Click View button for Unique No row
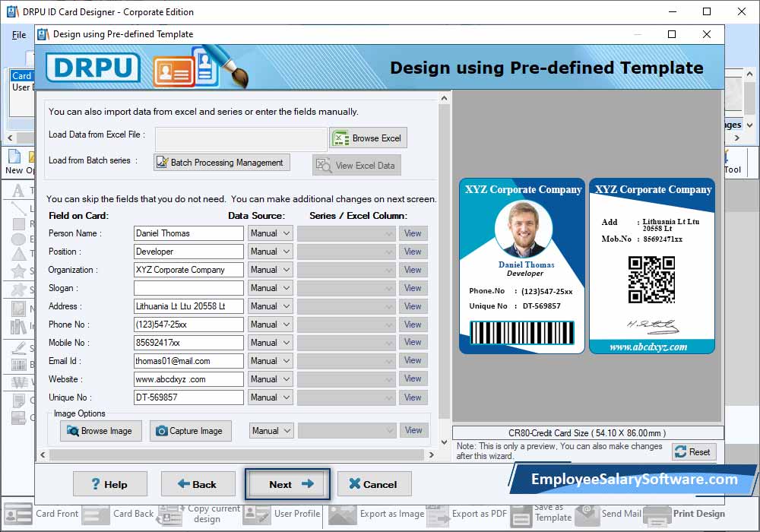Image resolution: width=760 pixels, height=532 pixels. [x=413, y=397]
